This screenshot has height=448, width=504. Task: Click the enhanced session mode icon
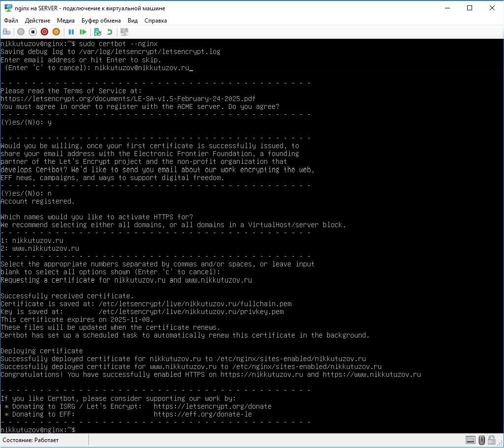tap(124, 32)
